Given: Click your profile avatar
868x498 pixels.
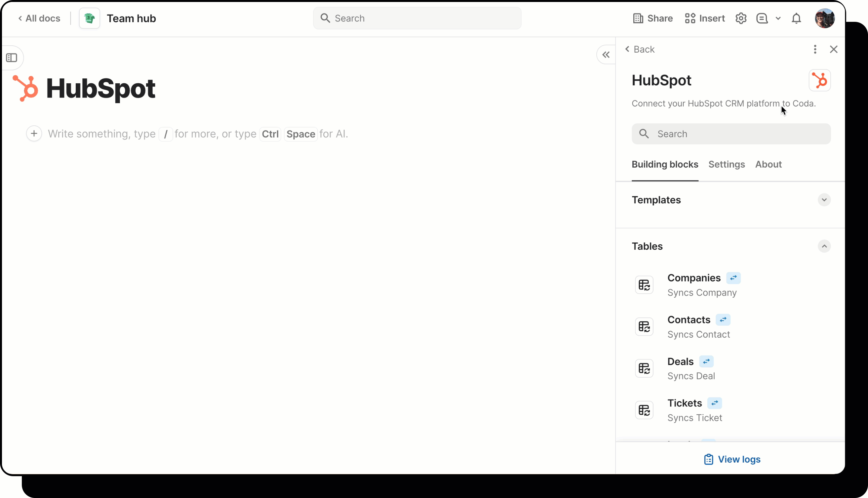Looking at the screenshot, I should point(825,18).
